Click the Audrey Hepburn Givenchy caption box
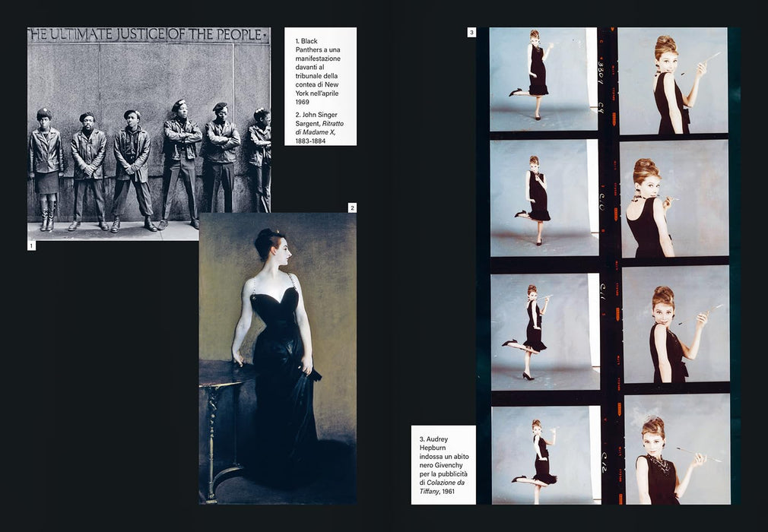The height and width of the screenshot is (532, 768). click(443, 465)
